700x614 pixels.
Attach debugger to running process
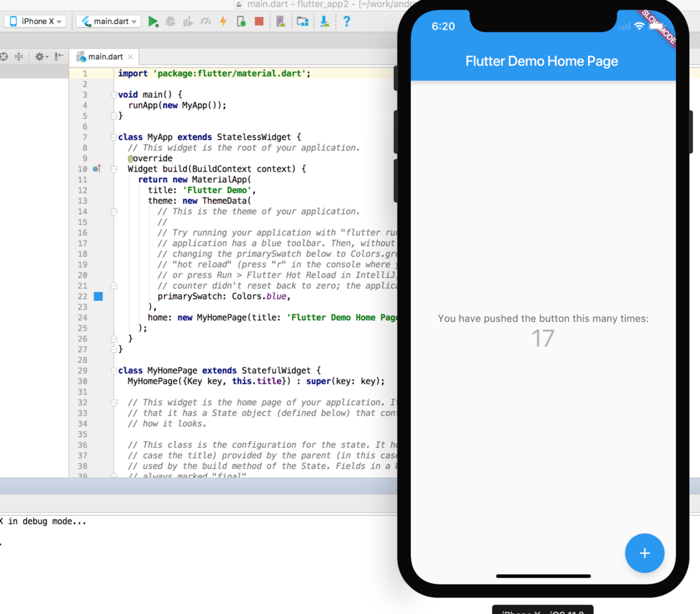pos(241,21)
